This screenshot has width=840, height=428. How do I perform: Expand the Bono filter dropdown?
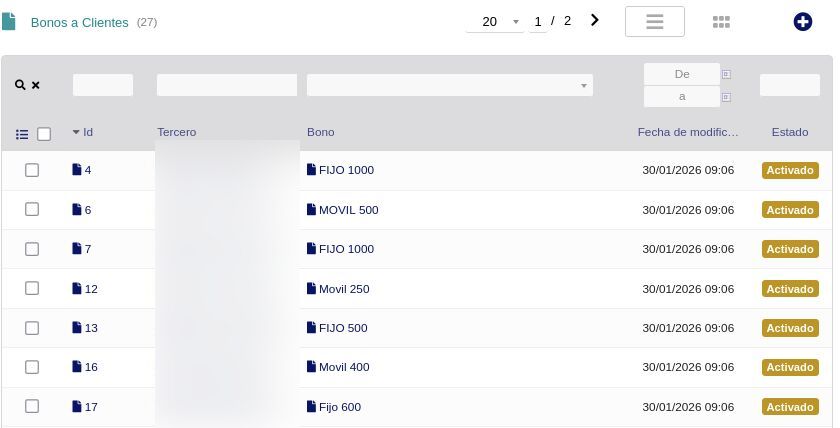pyautogui.click(x=584, y=86)
